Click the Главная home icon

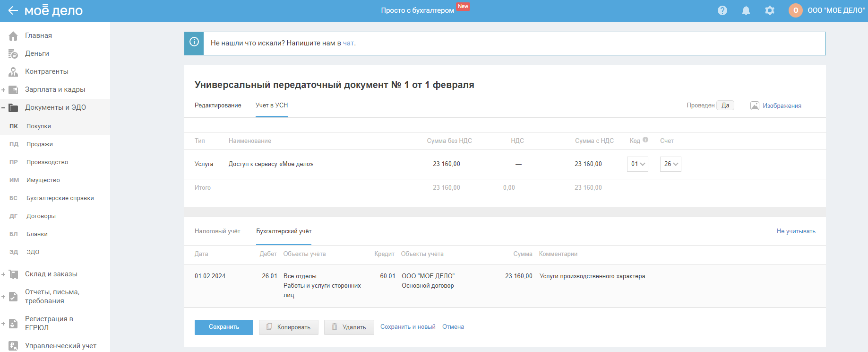click(13, 36)
